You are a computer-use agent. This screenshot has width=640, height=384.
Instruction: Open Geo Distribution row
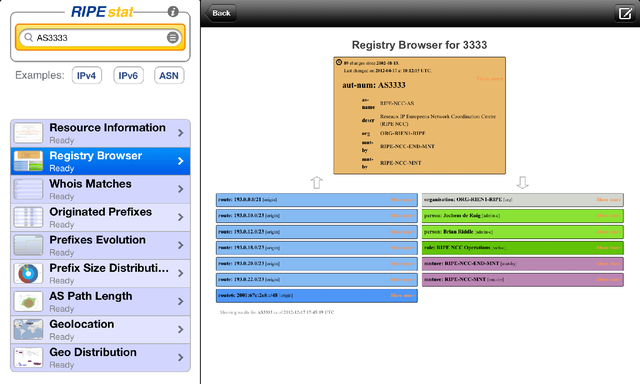tap(100, 357)
